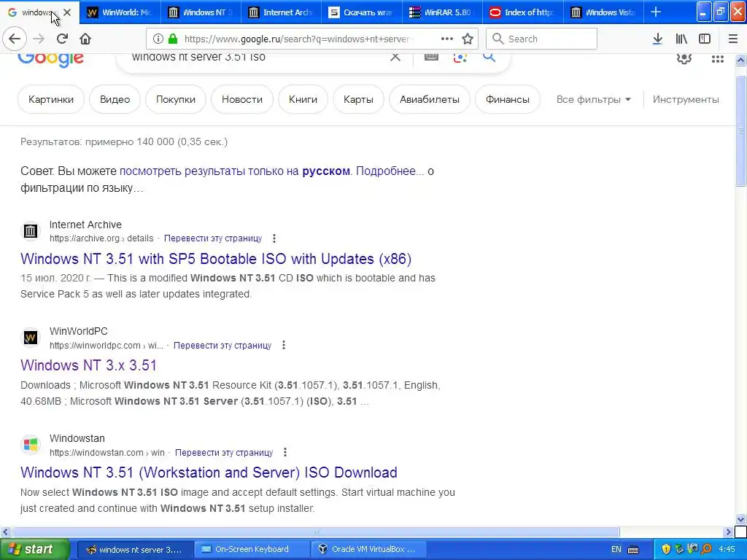Switch to the Windows NT 3 tab

pos(201,12)
